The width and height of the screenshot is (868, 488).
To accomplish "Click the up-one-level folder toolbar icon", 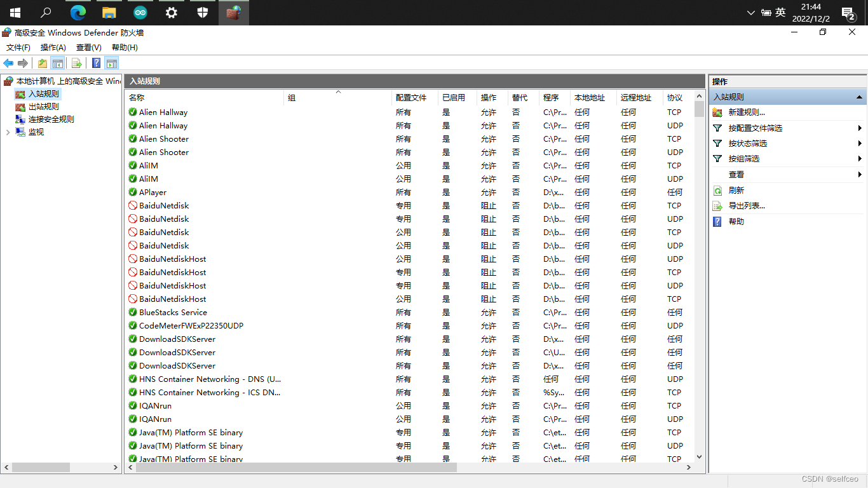I will (43, 63).
